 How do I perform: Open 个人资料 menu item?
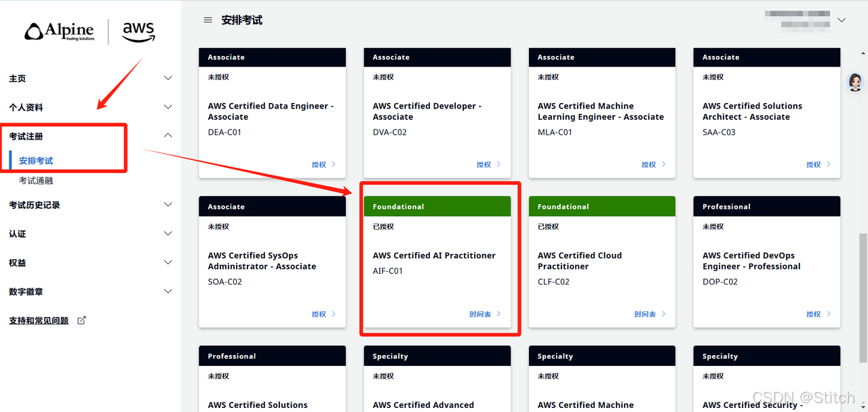(x=26, y=107)
